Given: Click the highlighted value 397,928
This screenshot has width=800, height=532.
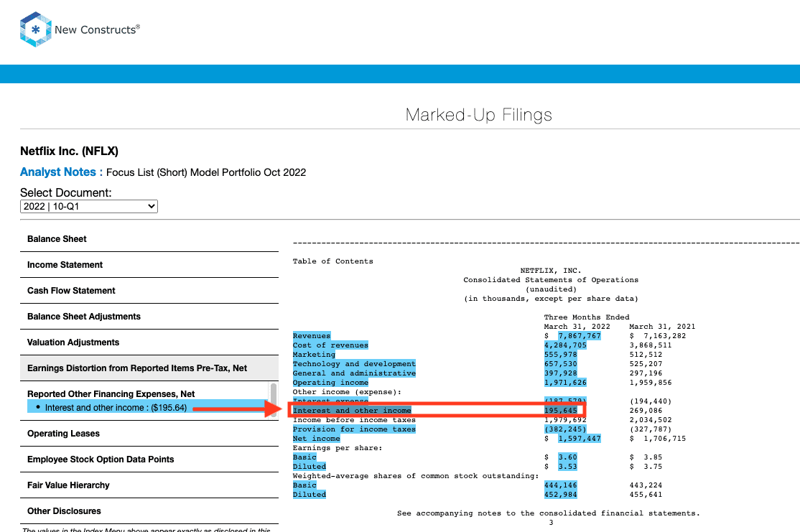Looking at the screenshot, I should pos(560,373).
